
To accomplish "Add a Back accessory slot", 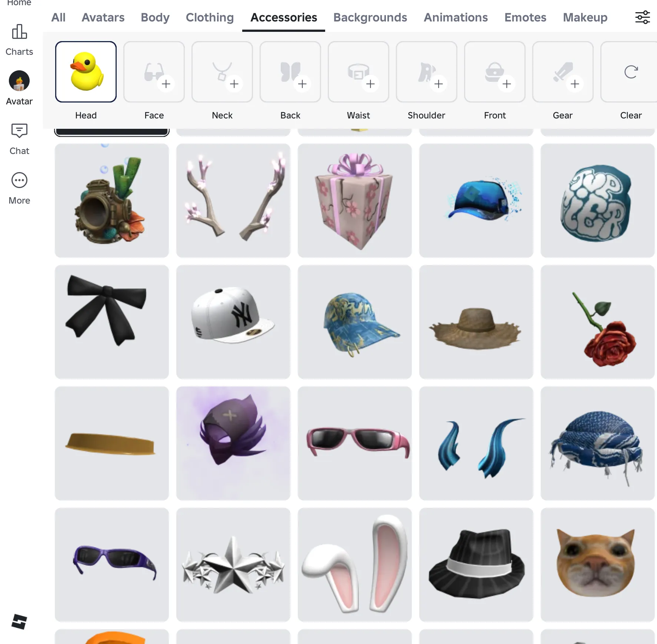I will (x=290, y=72).
